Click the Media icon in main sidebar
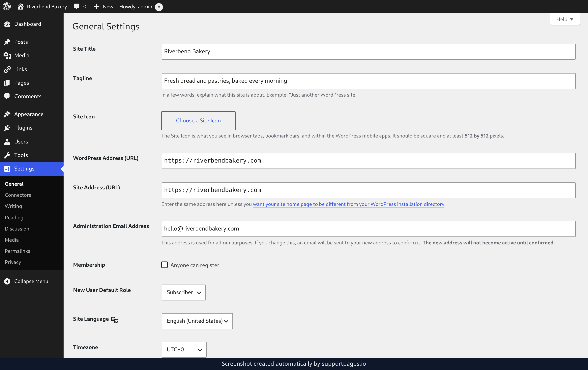 coord(7,55)
